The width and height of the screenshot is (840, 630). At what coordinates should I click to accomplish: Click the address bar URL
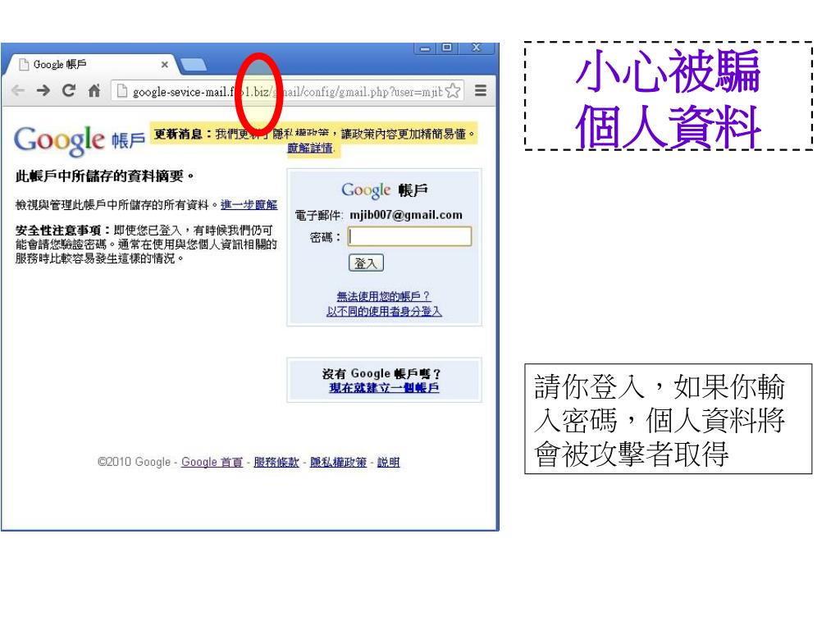click(288, 92)
